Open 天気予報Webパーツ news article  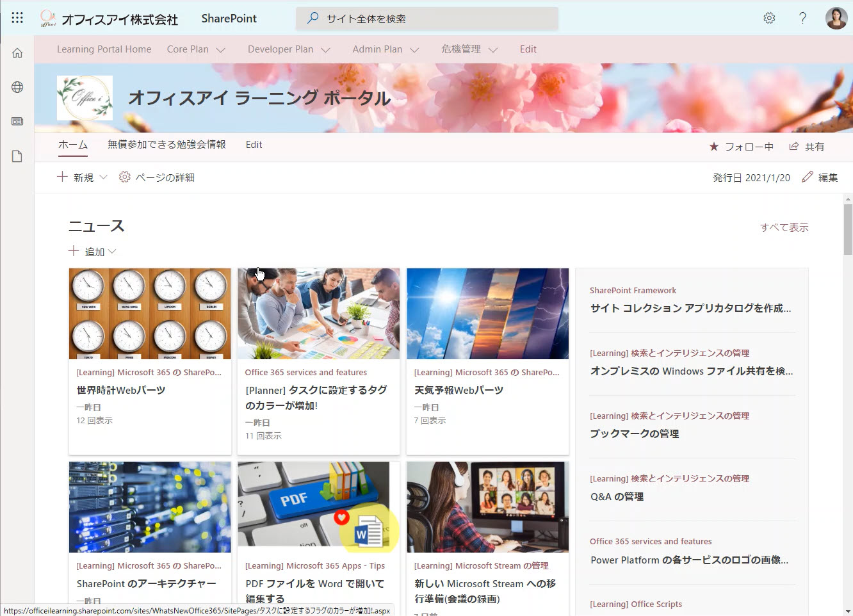tap(459, 390)
